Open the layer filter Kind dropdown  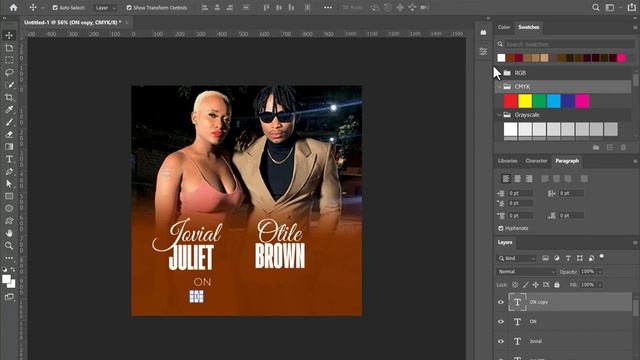tap(517, 258)
